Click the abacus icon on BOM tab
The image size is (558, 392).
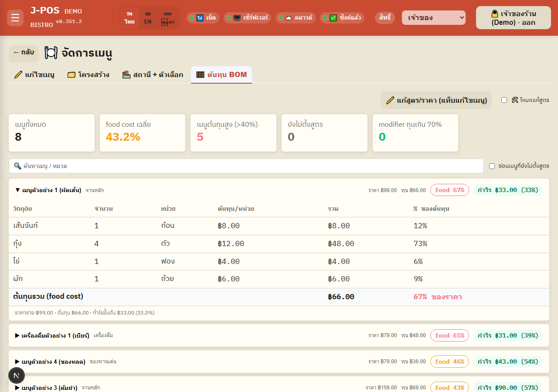pos(201,75)
